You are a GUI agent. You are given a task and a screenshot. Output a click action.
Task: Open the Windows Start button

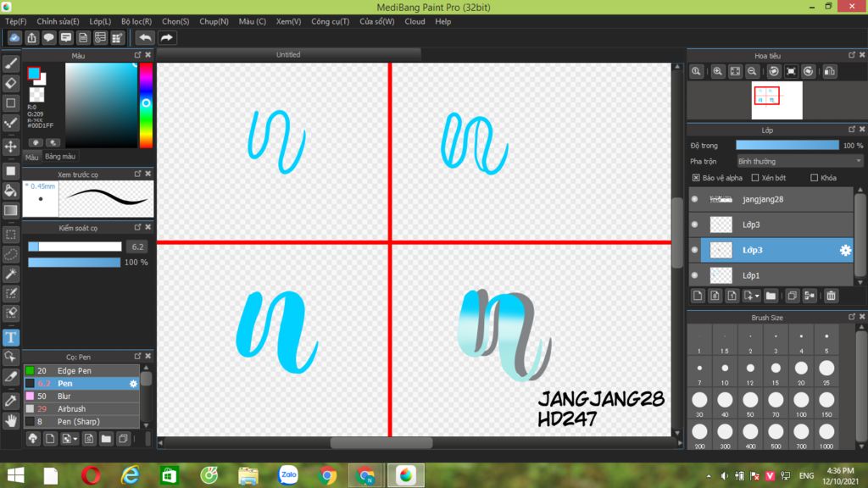15,476
